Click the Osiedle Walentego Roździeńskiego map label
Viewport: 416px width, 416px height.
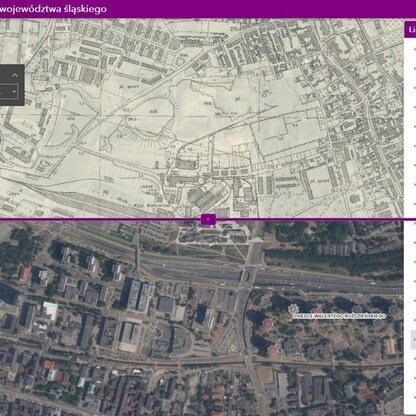point(339,316)
